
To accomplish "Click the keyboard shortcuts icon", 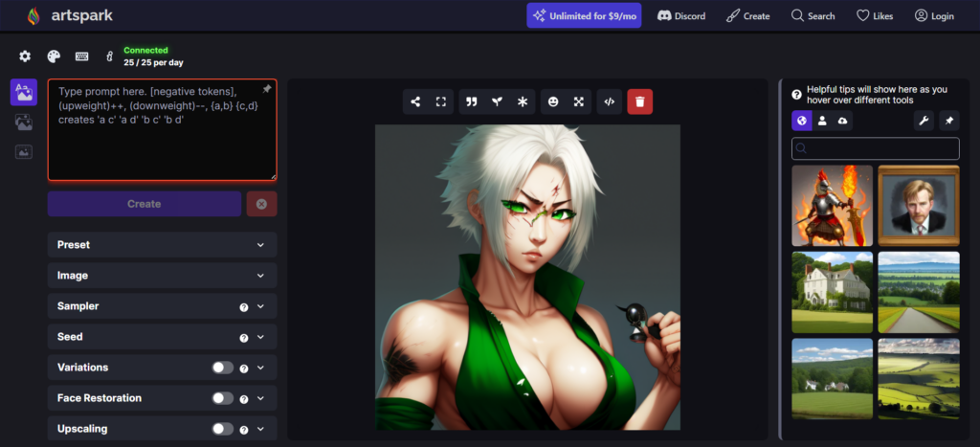I will pos(82,56).
